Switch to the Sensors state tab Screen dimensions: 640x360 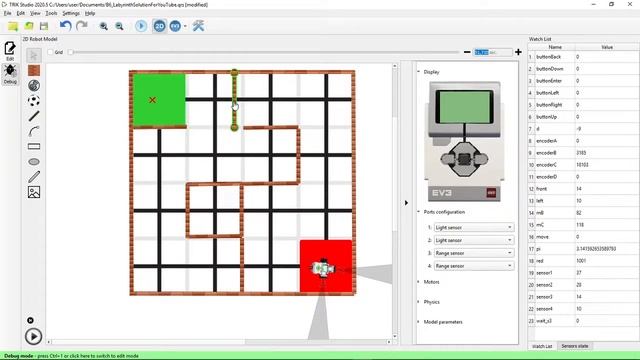click(575, 346)
